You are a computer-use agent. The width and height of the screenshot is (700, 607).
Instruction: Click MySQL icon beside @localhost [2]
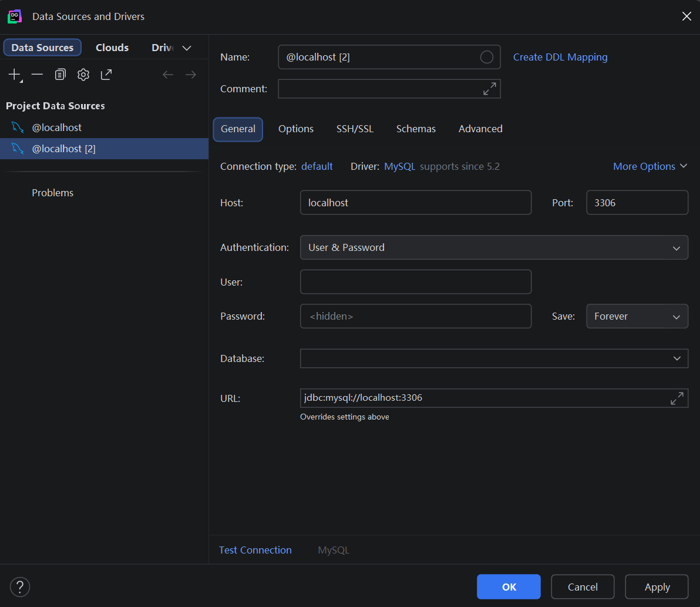tap(18, 149)
